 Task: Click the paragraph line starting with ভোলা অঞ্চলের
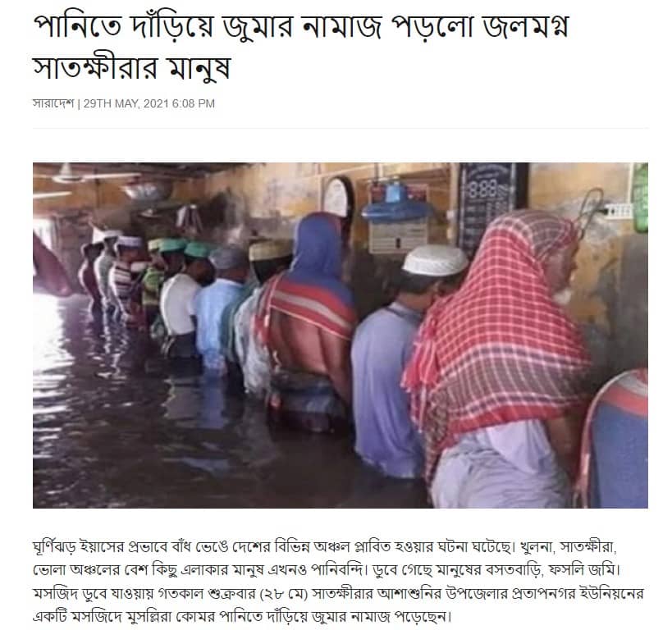[x=327, y=570]
